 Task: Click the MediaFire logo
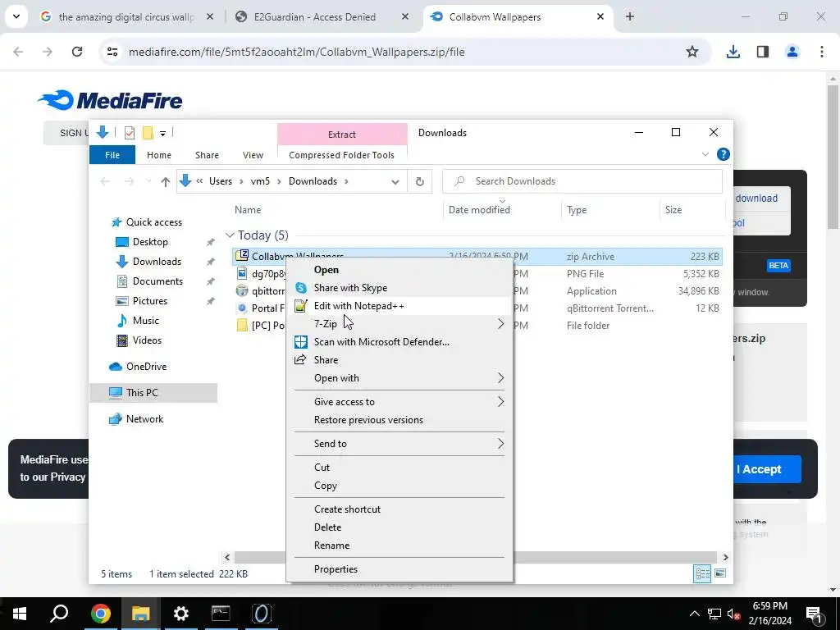(110, 100)
